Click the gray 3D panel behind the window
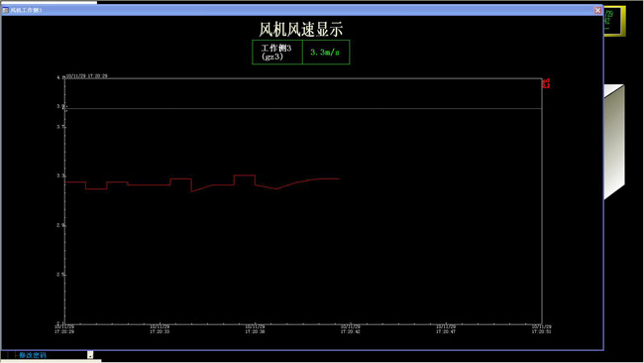 click(x=614, y=142)
